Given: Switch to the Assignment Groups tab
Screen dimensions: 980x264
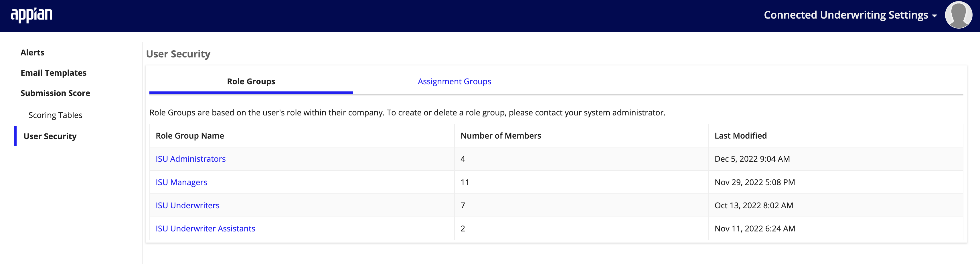Looking at the screenshot, I should click(454, 81).
